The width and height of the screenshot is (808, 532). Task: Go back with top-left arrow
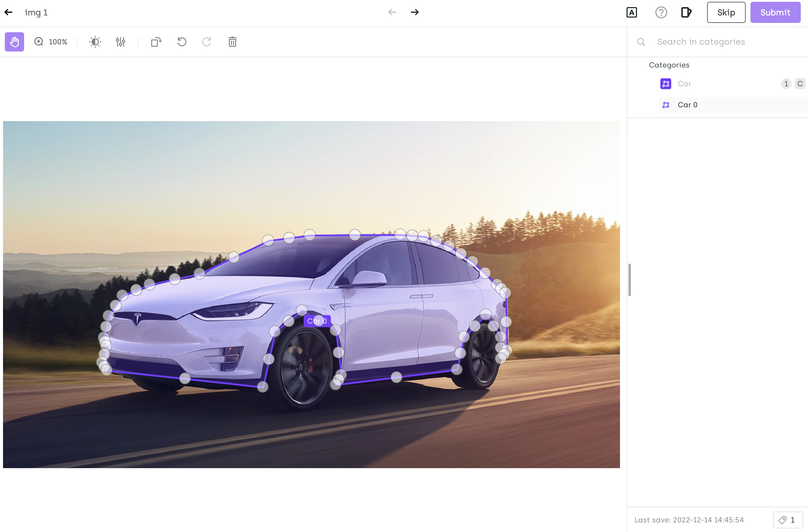(x=8, y=13)
